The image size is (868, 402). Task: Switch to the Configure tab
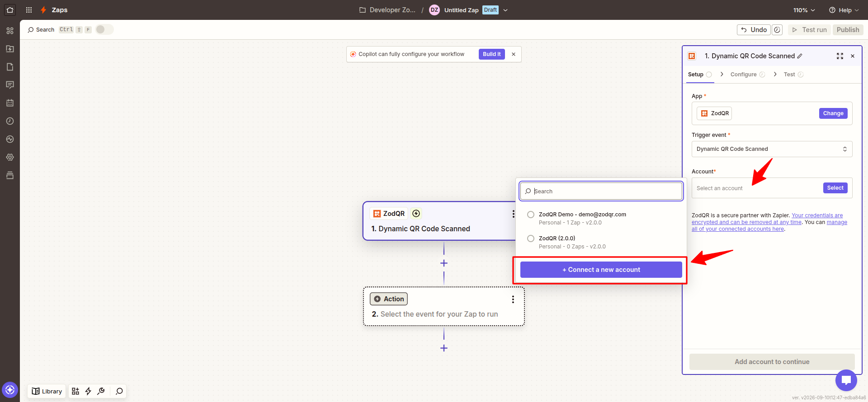point(748,75)
